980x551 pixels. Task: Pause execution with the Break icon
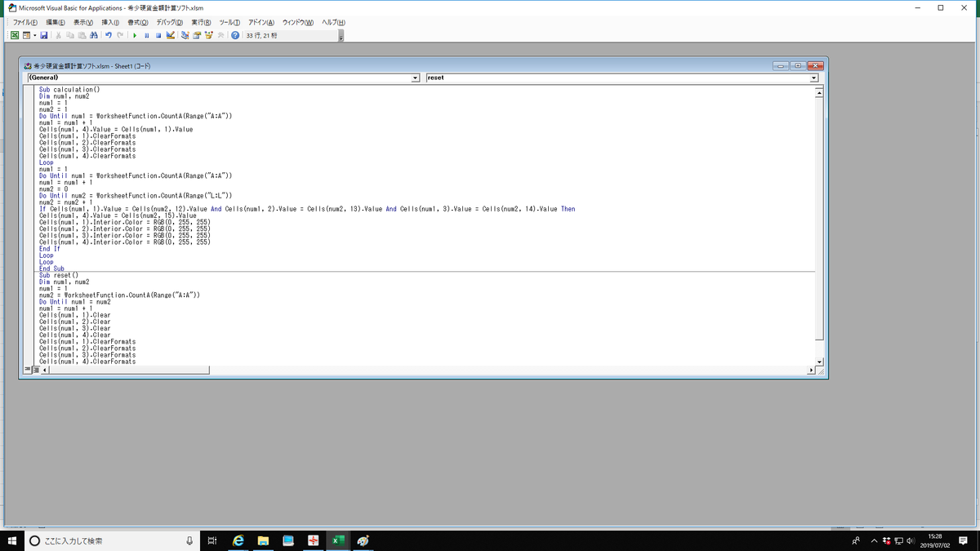tap(147, 35)
